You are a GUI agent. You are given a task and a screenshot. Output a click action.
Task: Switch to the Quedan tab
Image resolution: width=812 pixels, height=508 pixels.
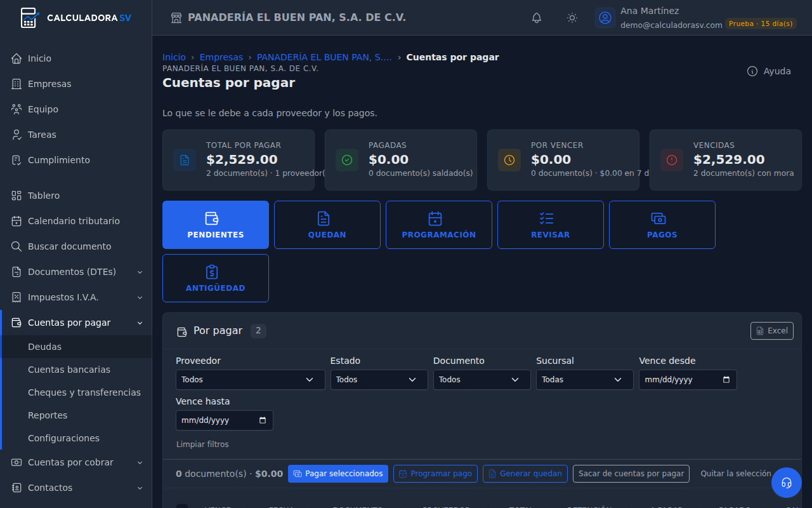point(327,225)
